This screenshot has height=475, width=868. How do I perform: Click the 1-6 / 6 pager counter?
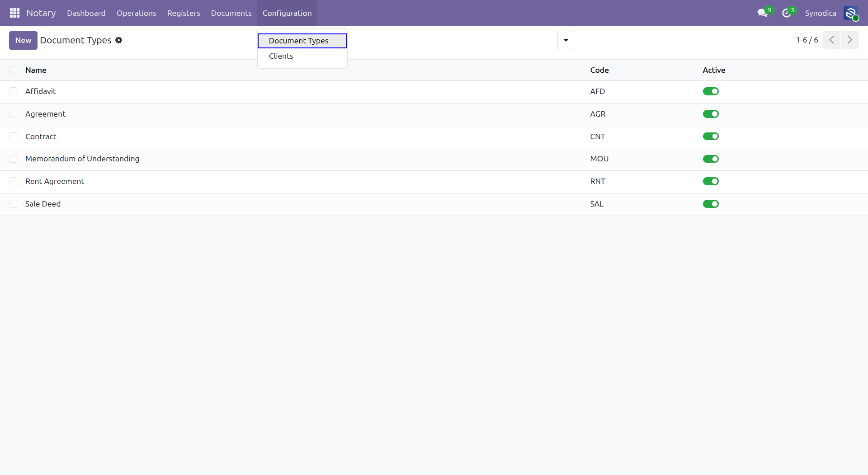[807, 40]
